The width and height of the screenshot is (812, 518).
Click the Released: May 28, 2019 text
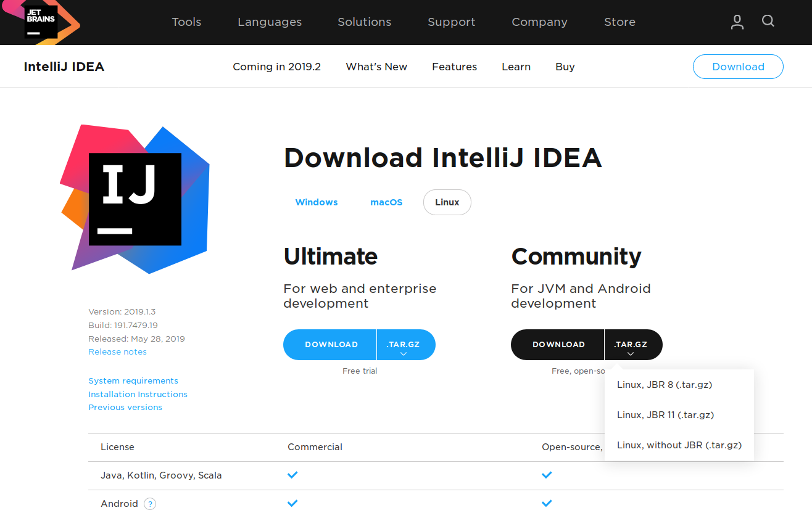136,339
